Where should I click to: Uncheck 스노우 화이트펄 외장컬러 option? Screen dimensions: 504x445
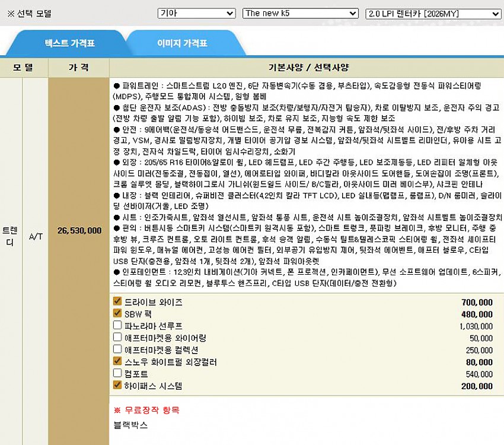point(117,361)
